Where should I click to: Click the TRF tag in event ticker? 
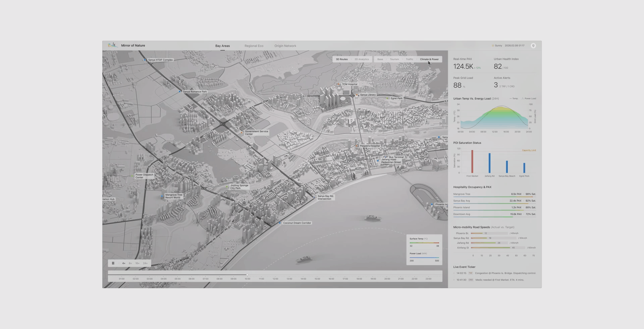(x=471, y=273)
